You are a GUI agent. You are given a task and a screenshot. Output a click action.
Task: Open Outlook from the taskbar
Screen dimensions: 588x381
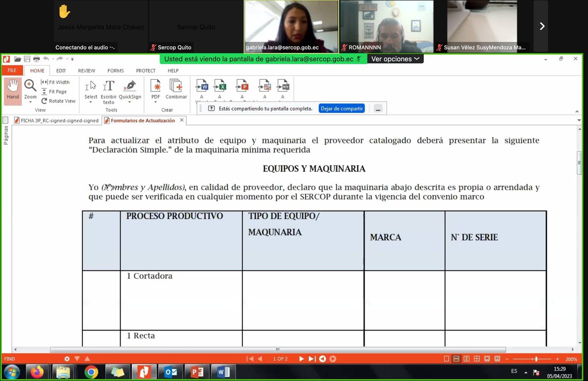171,372
